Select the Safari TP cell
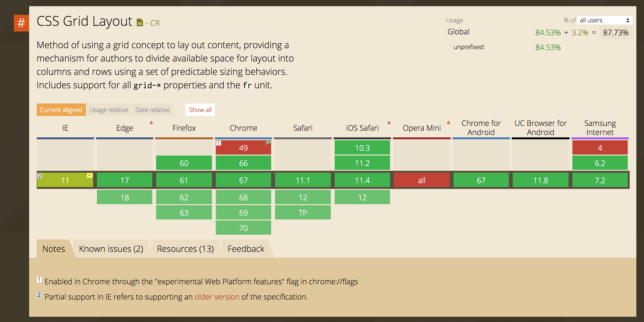The height and width of the screenshot is (322, 644). pos(303,213)
